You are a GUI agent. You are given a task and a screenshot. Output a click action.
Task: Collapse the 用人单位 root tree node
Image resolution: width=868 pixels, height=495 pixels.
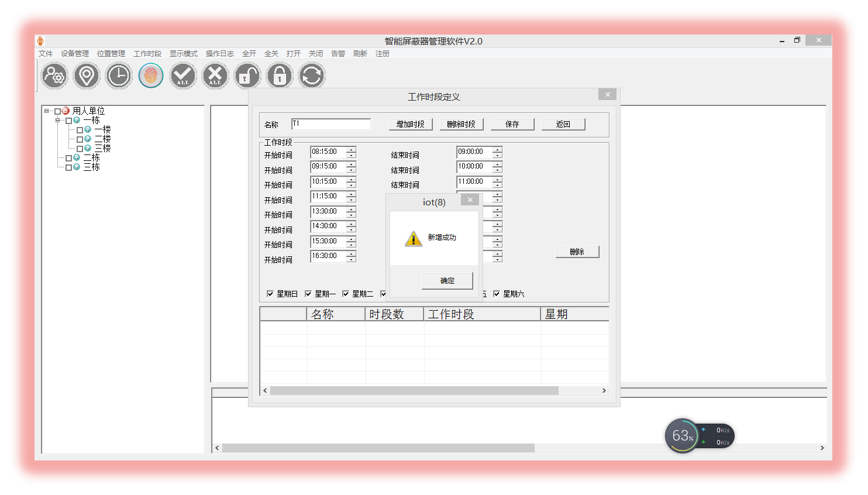coord(47,111)
